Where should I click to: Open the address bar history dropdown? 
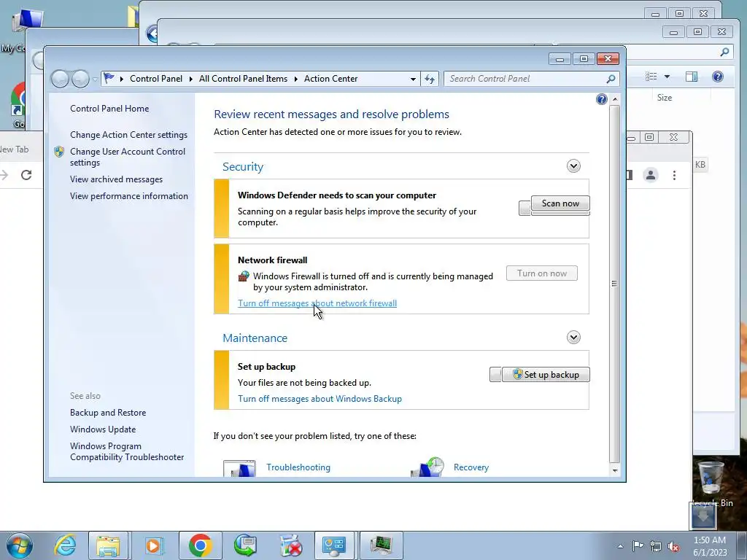(413, 79)
